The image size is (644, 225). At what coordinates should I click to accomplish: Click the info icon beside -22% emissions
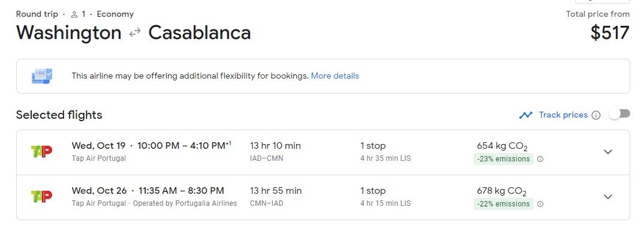540,204
